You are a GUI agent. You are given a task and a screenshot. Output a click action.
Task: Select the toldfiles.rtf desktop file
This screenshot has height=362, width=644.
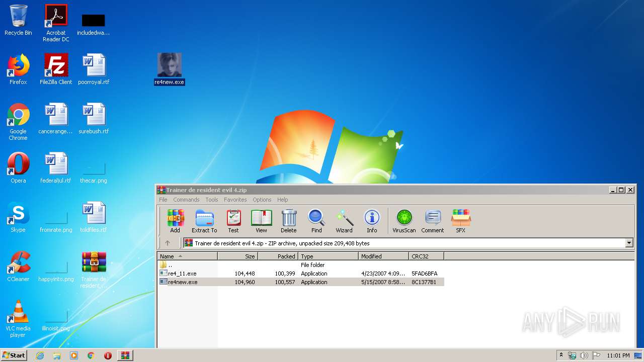[x=94, y=217]
